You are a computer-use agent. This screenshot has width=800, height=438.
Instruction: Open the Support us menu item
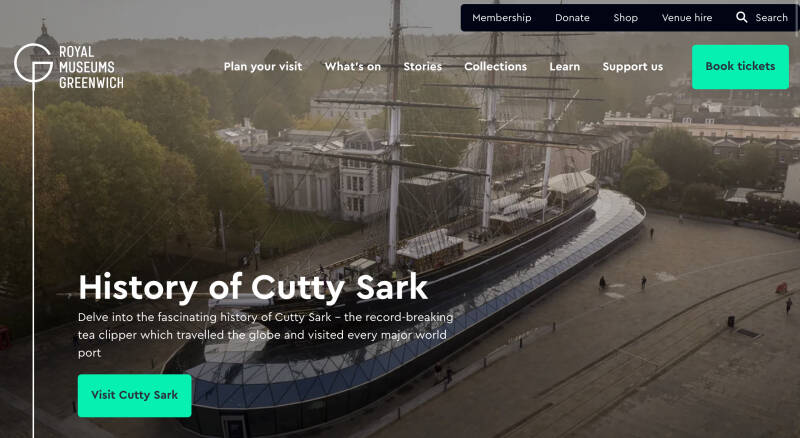click(633, 67)
